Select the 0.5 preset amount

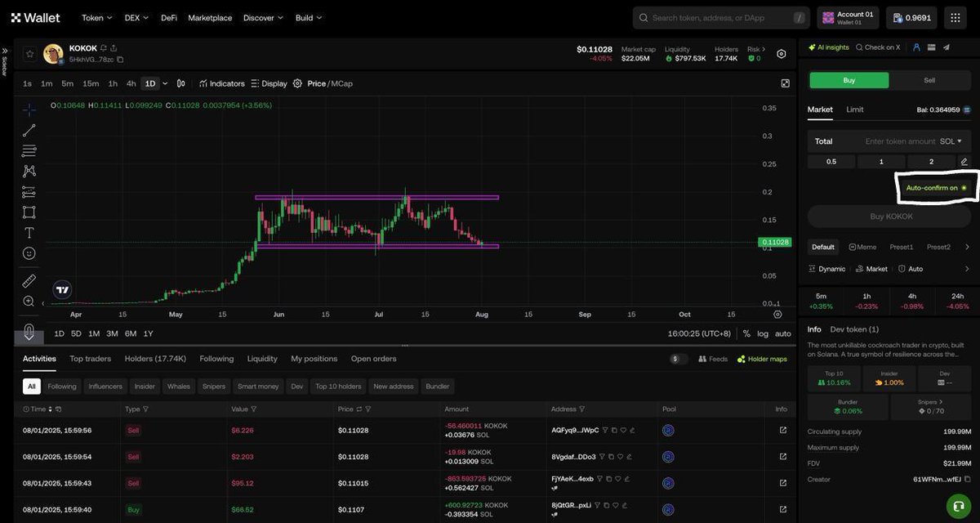click(831, 162)
